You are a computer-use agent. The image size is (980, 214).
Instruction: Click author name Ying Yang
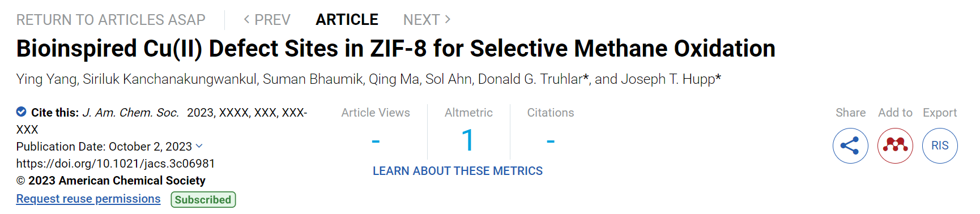click(x=46, y=79)
